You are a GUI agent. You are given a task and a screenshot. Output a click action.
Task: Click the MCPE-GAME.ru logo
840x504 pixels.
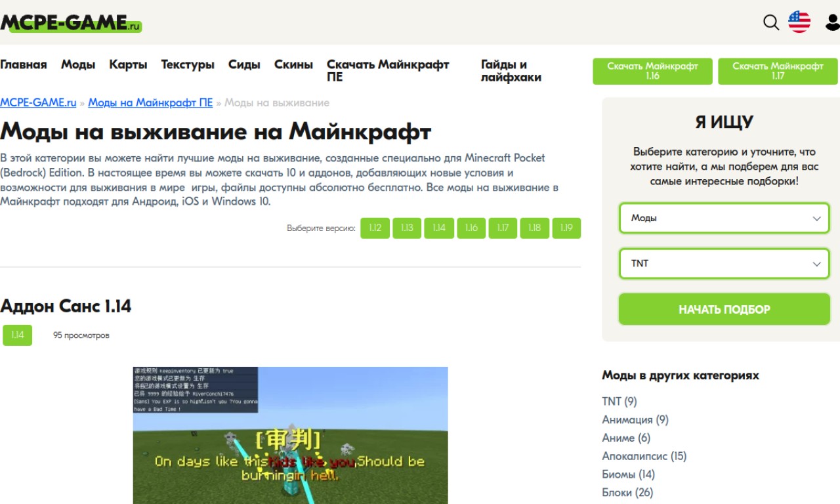pos(71,23)
